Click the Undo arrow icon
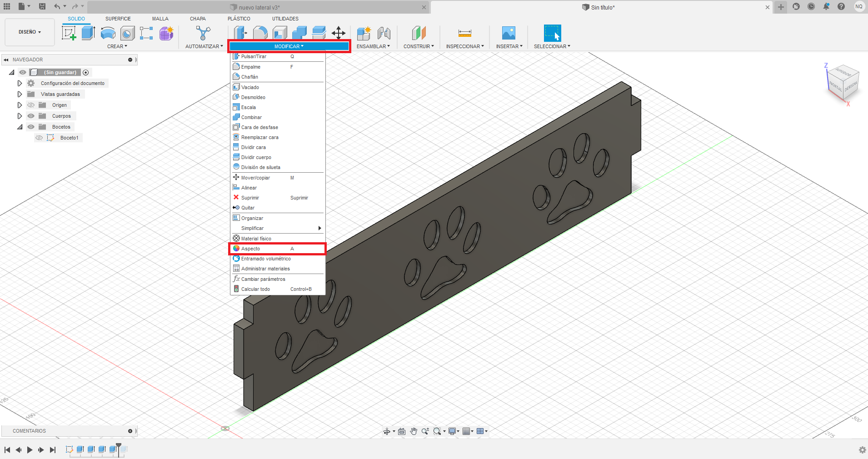Viewport: 868px width, 459px height. pos(57,6)
